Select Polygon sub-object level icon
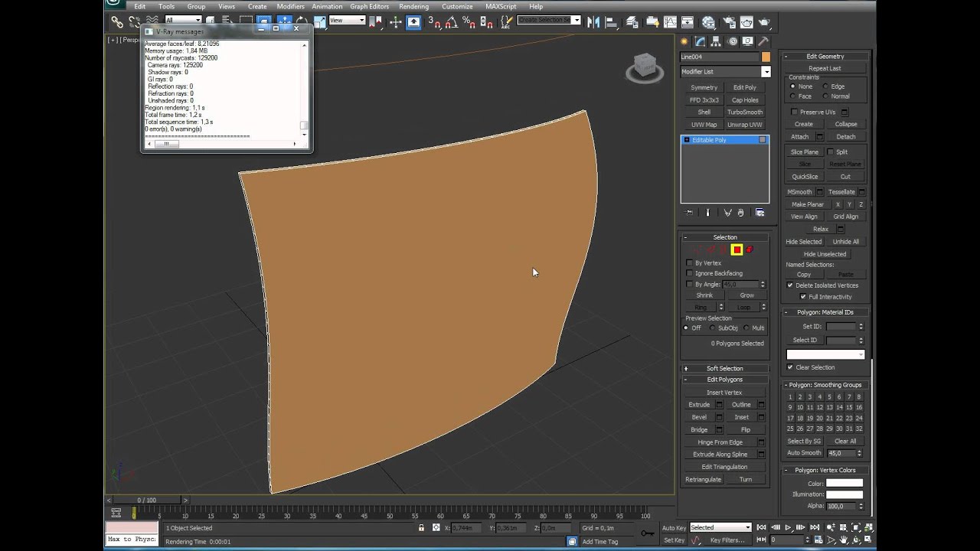 point(737,249)
